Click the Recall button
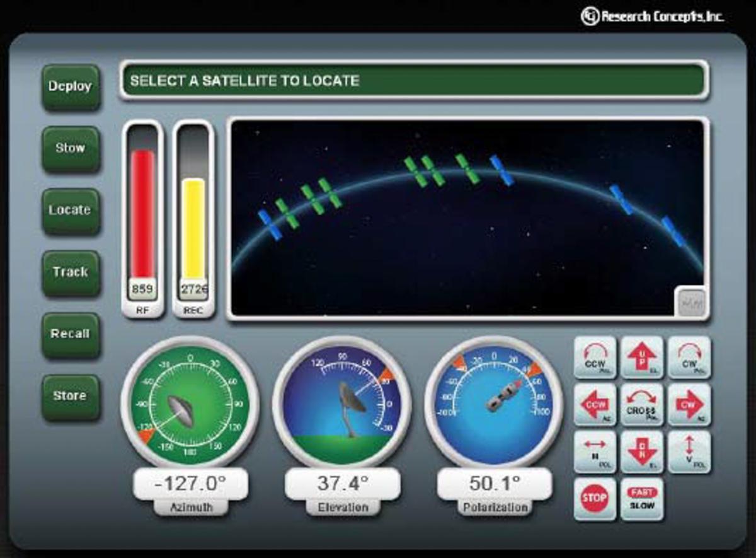756x558 pixels. (71, 334)
